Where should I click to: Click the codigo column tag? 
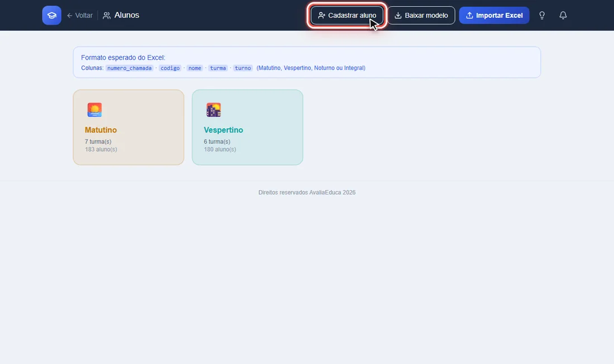tap(170, 68)
